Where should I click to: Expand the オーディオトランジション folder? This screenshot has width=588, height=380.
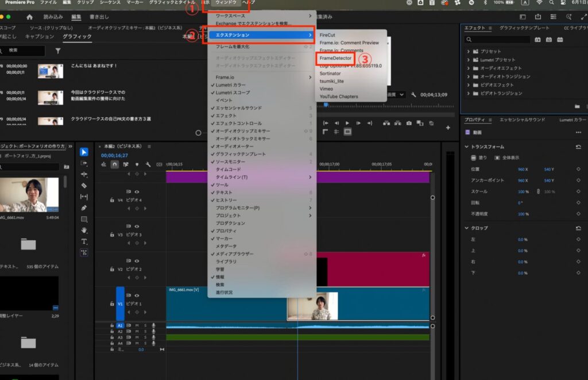pos(469,76)
